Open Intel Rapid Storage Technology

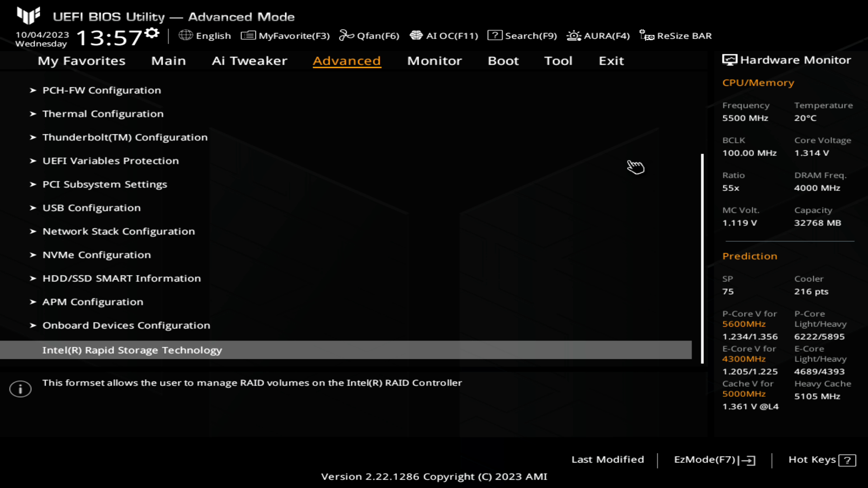(x=132, y=350)
